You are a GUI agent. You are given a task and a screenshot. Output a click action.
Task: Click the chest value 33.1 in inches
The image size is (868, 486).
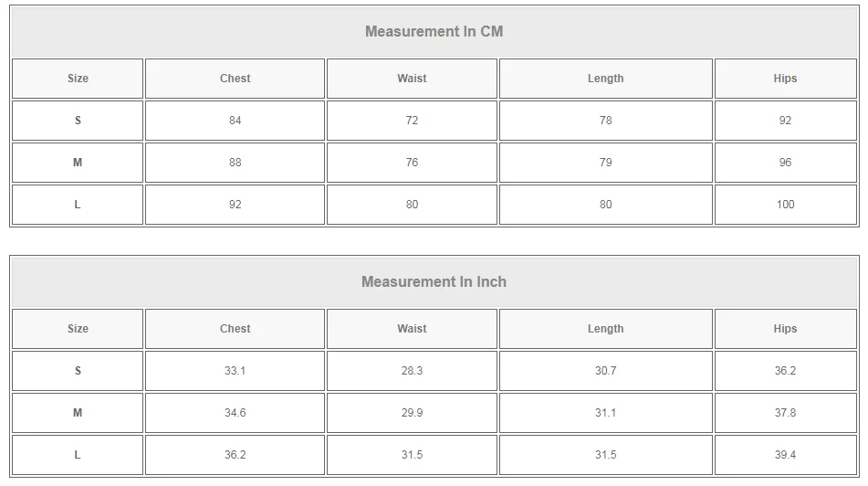pos(235,371)
